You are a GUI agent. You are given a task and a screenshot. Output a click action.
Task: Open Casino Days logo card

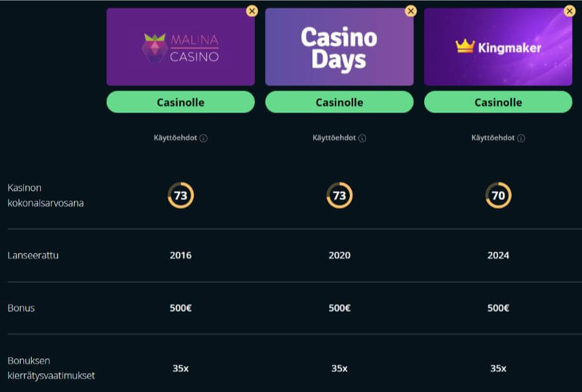tap(339, 47)
